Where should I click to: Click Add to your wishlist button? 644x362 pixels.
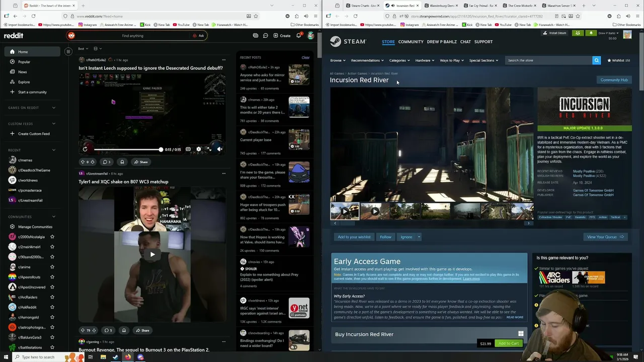354,237
